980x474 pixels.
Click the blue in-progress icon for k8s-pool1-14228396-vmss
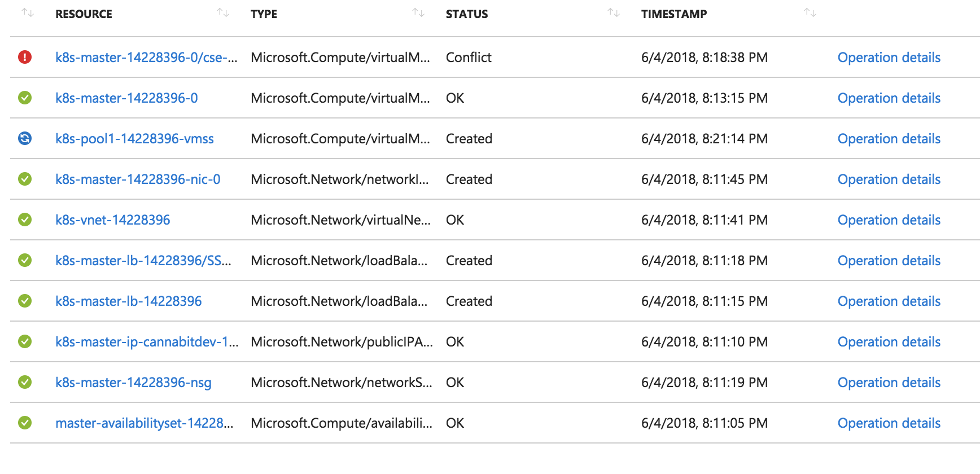click(x=25, y=138)
